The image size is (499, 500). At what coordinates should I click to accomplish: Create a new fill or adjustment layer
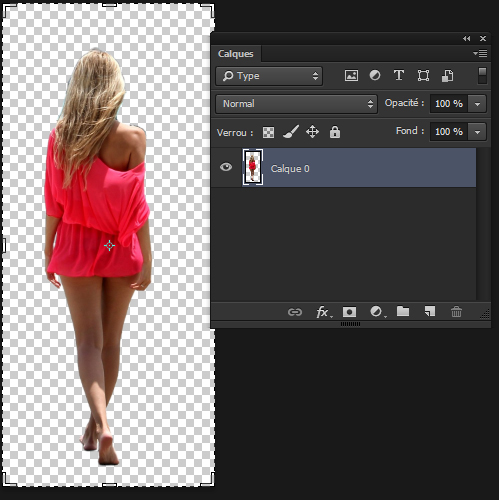pyautogui.click(x=377, y=312)
